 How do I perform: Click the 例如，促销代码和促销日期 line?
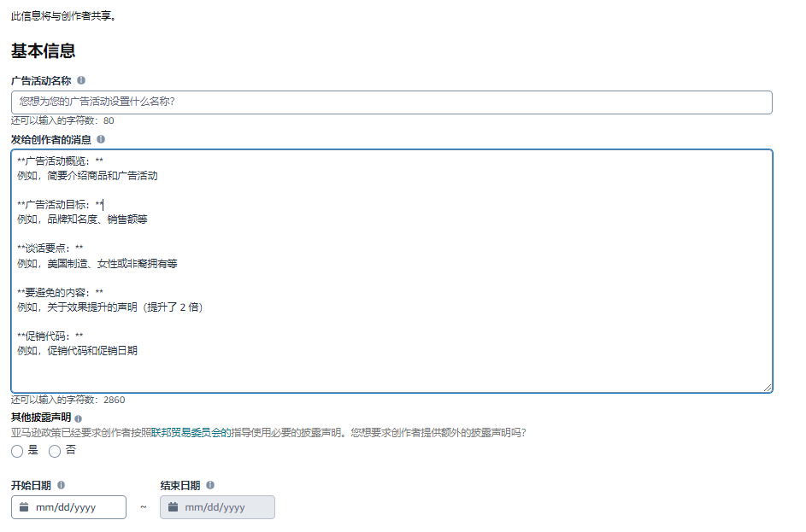[77, 350]
